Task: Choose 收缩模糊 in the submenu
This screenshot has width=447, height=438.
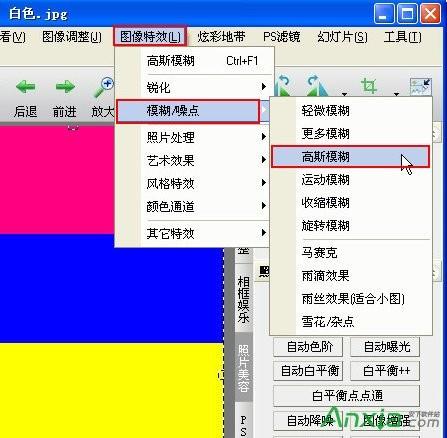Action: tap(351, 203)
